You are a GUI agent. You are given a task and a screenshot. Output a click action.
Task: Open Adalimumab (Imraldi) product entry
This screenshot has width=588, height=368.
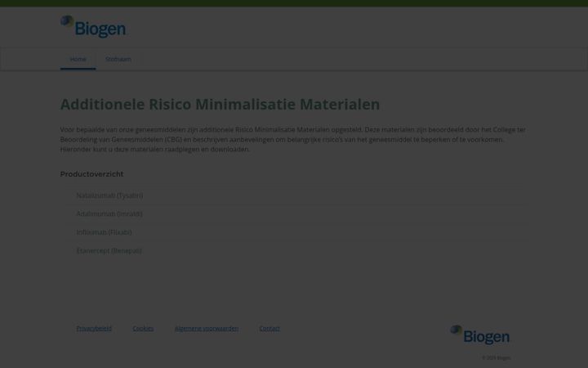click(x=109, y=214)
